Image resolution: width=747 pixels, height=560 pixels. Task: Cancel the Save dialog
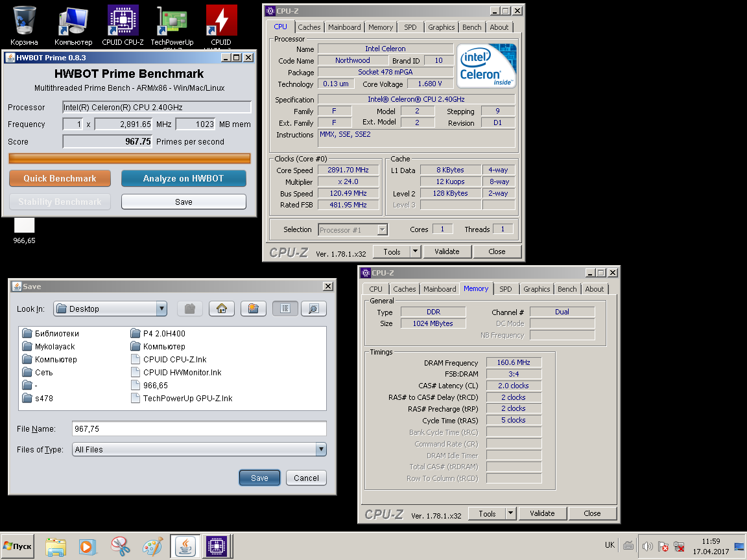[x=306, y=478]
